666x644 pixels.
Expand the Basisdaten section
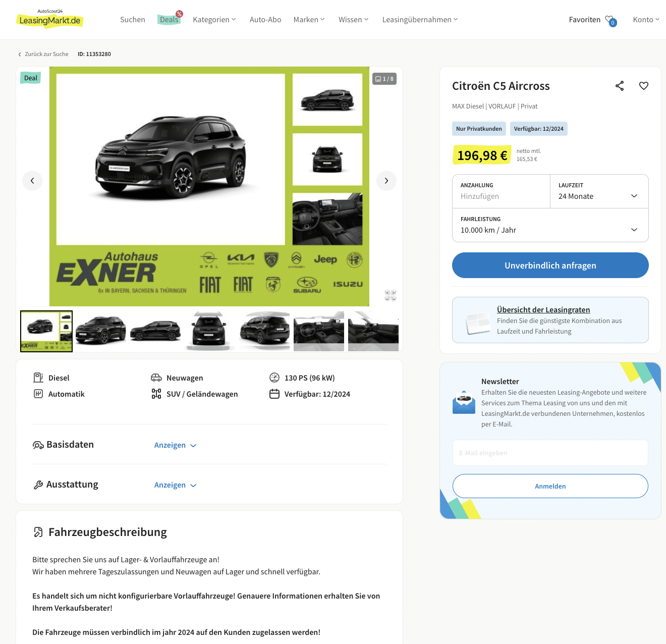click(175, 445)
